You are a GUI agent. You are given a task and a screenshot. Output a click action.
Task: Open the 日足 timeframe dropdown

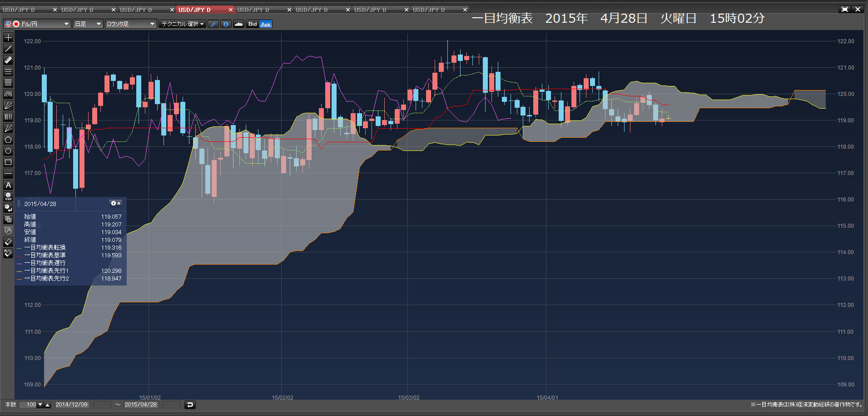pyautogui.click(x=88, y=24)
